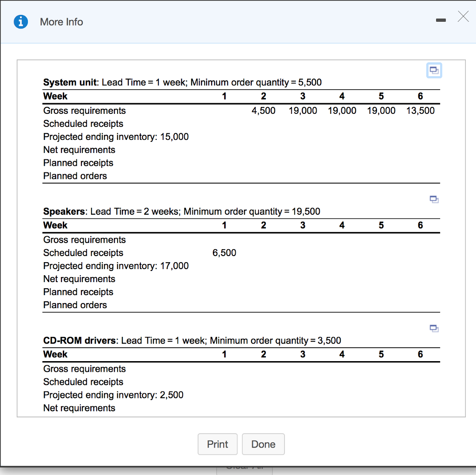Click the 13,500 value in week 6
Screen dimensions: 476x475
[x=420, y=111]
